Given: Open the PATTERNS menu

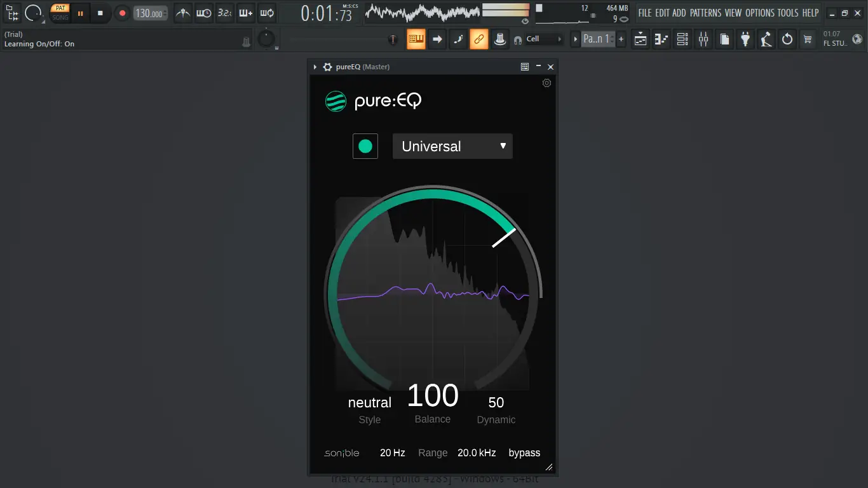Looking at the screenshot, I should [706, 13].
